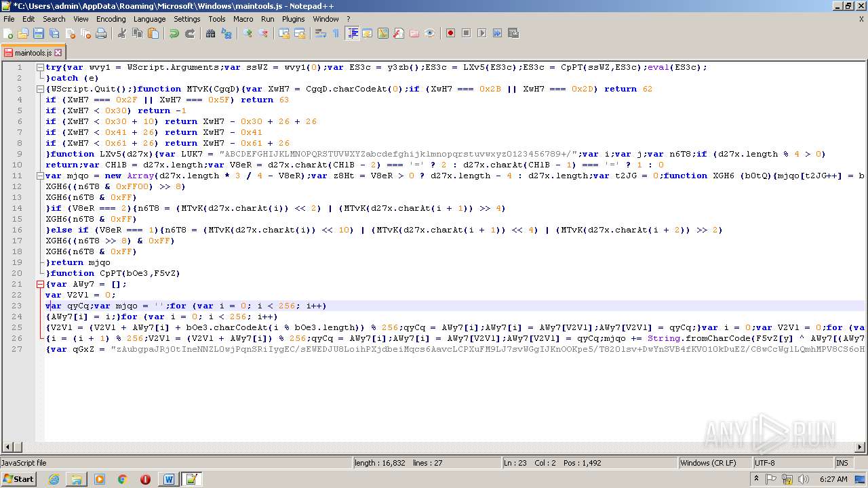Close all documents with the Close All icon
This screenshot has height=488, width=868.
(85, 33)
